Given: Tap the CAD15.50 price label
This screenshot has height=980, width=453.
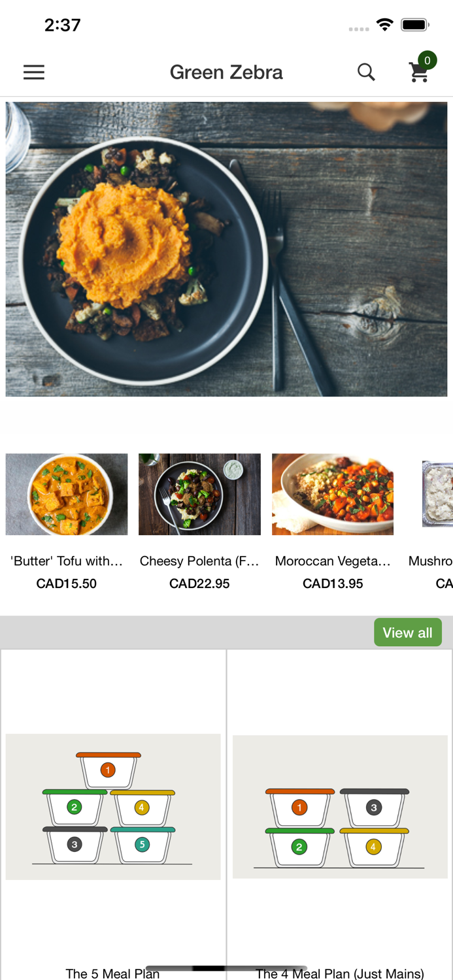Looking at the screenshot, I should coord(67,583).
